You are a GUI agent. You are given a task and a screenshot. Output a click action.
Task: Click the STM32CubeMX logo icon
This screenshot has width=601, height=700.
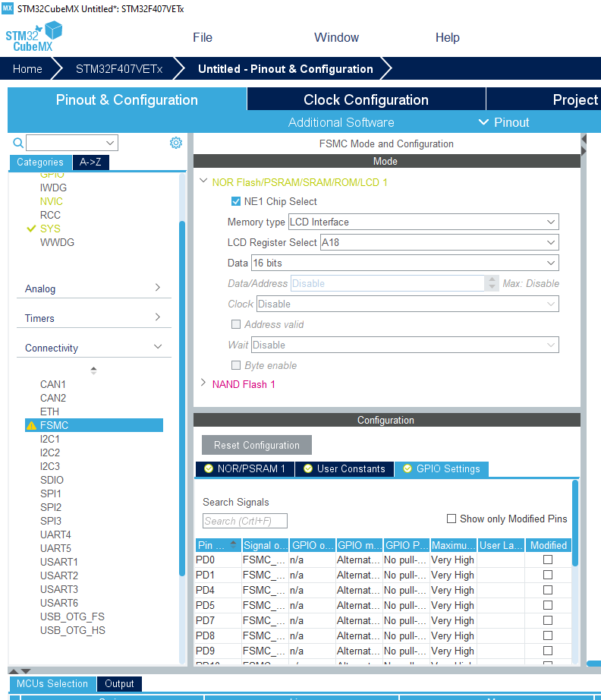pyautogui.click(x=34, y=37)
